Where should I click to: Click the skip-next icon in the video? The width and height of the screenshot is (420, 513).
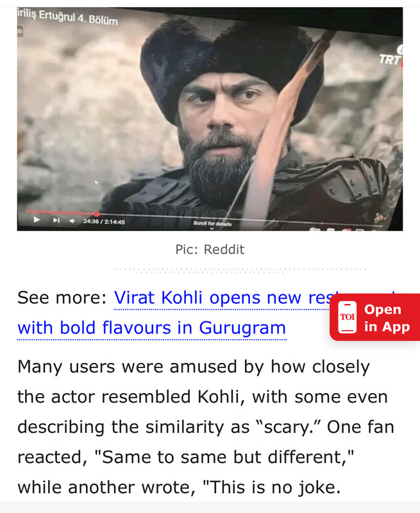click(x=56, y=220)
